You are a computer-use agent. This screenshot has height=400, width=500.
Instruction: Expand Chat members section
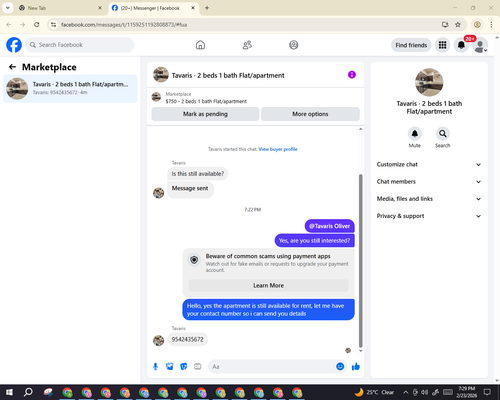pos(429,182)
